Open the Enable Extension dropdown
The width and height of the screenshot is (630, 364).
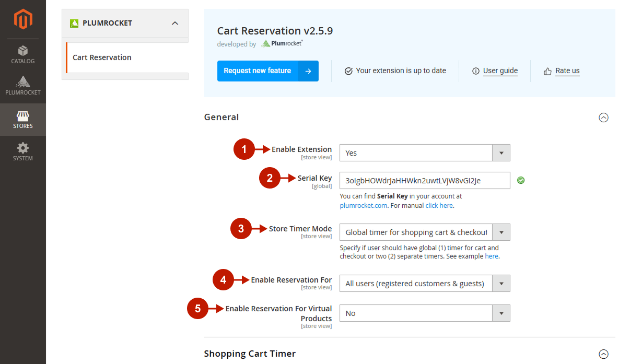coord(424,153)
